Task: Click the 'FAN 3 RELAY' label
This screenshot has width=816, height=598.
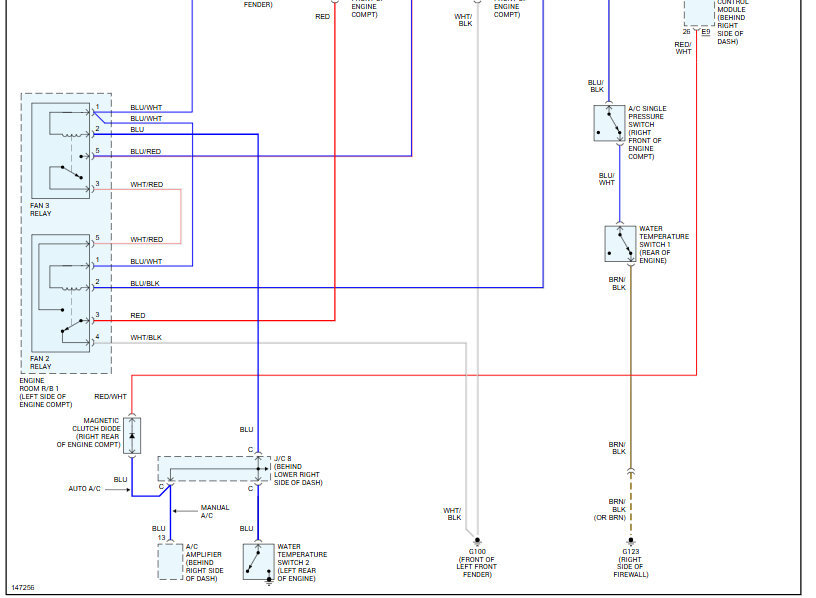Action: pyautogui.click(x=41, y=209)
